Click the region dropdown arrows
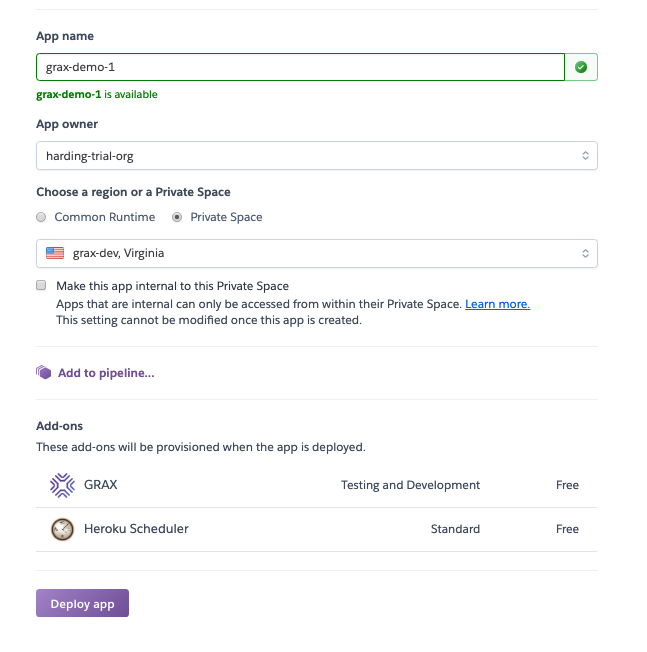647x652 pixels. point(586,253)
